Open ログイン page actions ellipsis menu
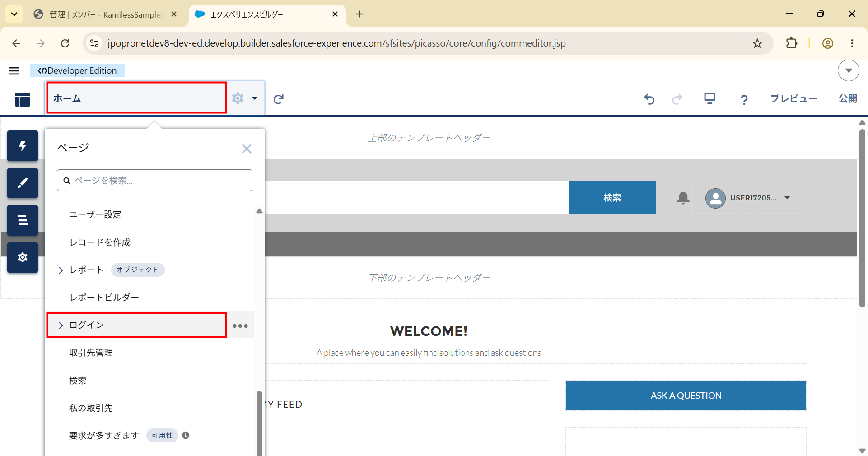 [240, 326]
